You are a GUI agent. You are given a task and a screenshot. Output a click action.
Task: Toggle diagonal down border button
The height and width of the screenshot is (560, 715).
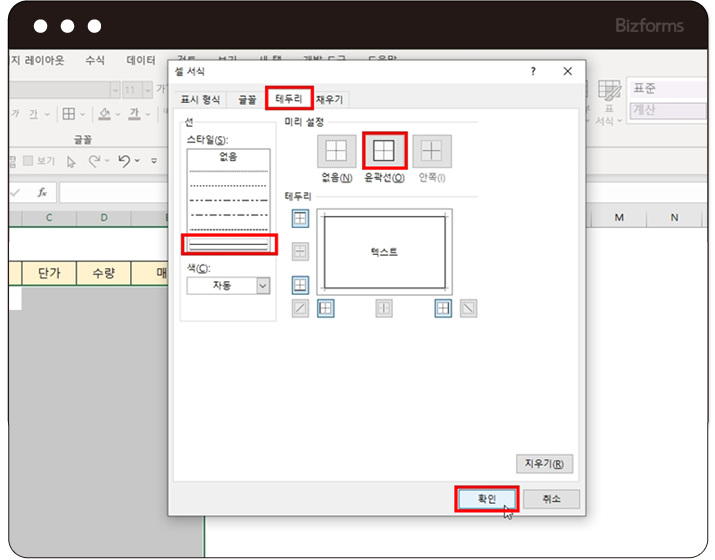[468, 308]
